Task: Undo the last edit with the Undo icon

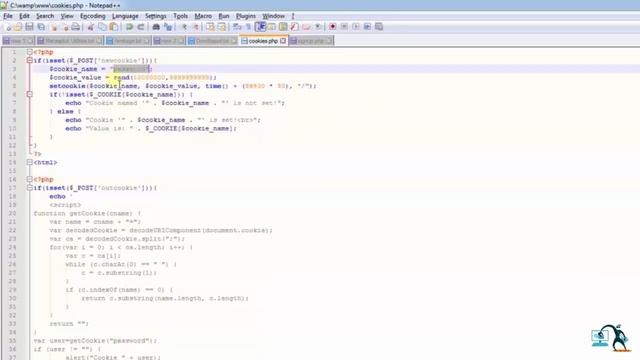Action: 129,27
